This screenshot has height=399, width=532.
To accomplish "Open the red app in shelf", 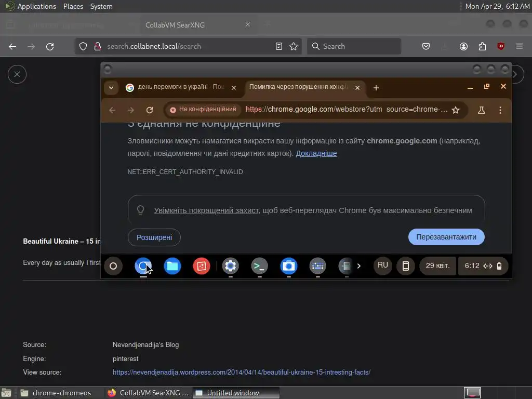I will coord(202,266).
